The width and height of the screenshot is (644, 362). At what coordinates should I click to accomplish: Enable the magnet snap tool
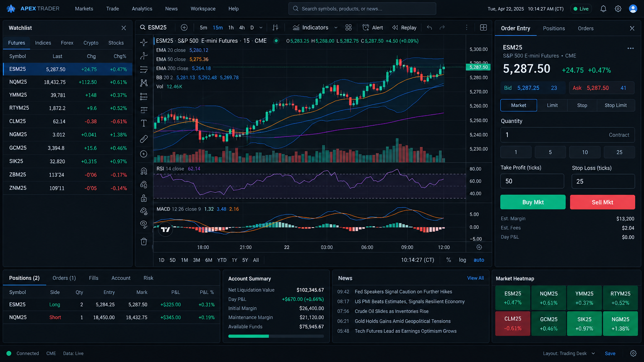tap(144, 171)
